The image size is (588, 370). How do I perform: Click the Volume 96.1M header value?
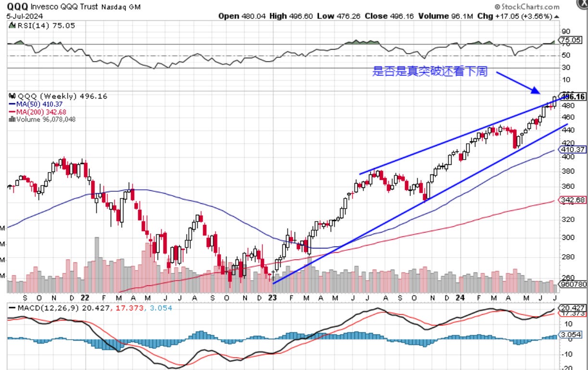pyautogui.click(x=445, y=16)
